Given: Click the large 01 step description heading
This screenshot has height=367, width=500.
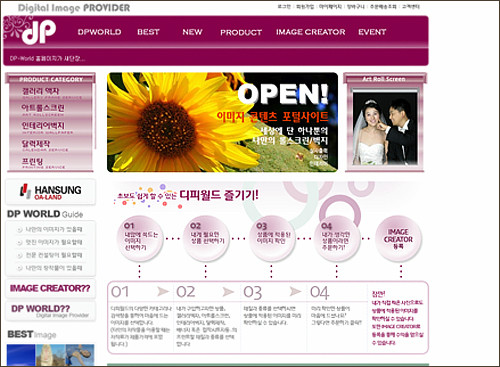Looking at the screenshot, I should point(120,292).
